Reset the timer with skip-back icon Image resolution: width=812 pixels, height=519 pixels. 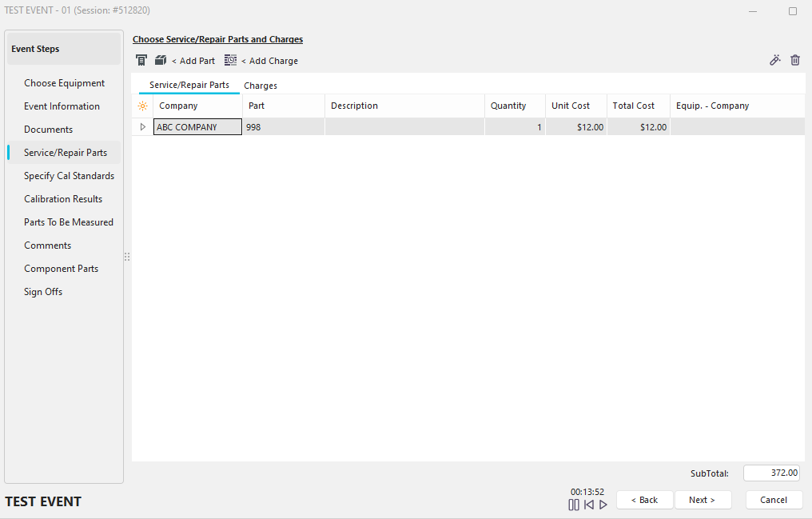[x=589, y=505]
